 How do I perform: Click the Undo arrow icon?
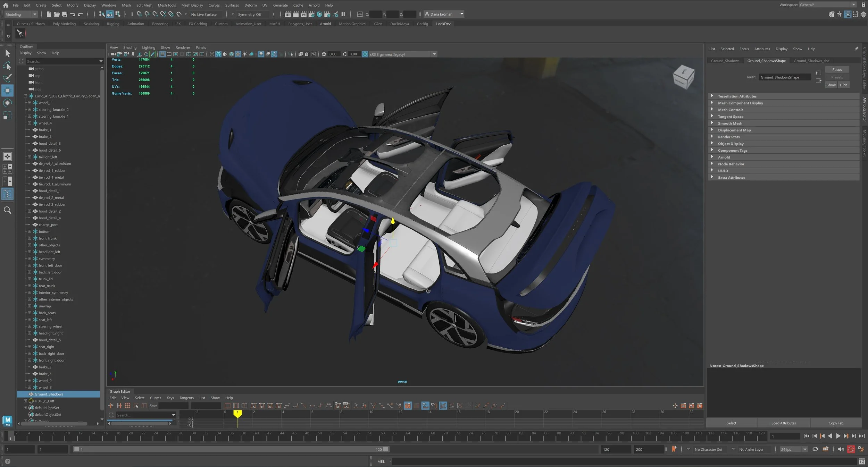tap(73, 14)
